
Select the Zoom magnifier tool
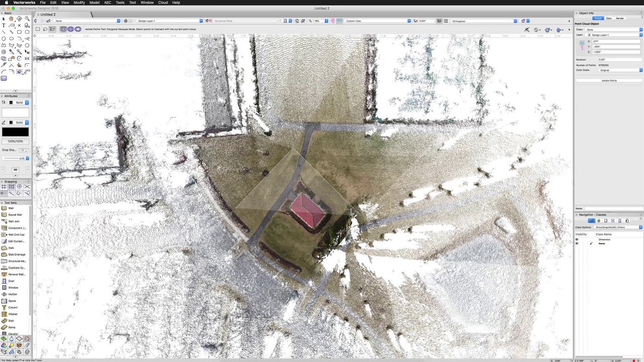click(27, 19)
